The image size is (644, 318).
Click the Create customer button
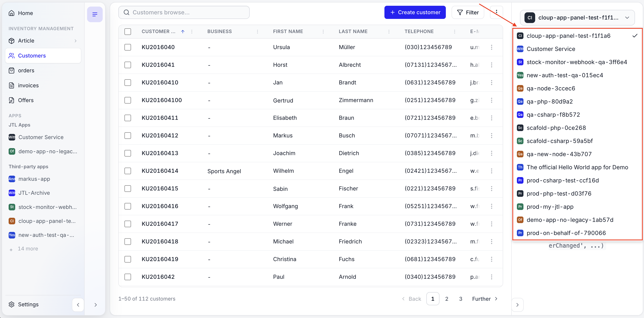[415, 12]
